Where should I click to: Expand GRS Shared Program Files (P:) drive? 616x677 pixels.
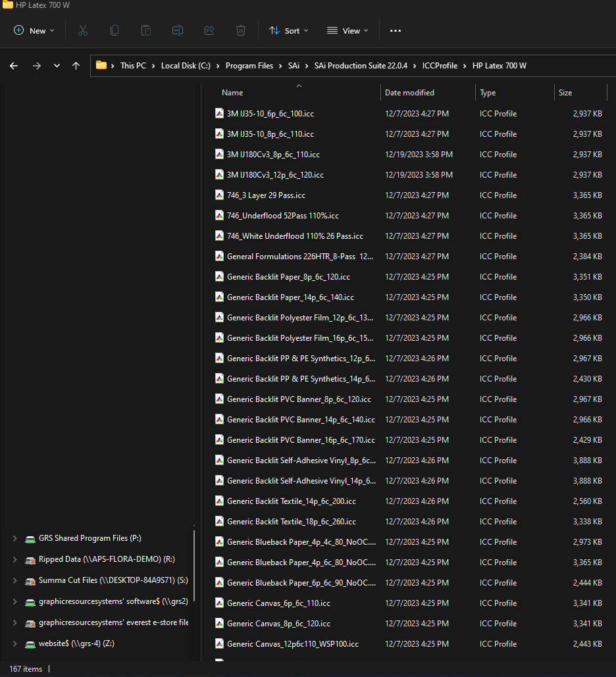14,538
